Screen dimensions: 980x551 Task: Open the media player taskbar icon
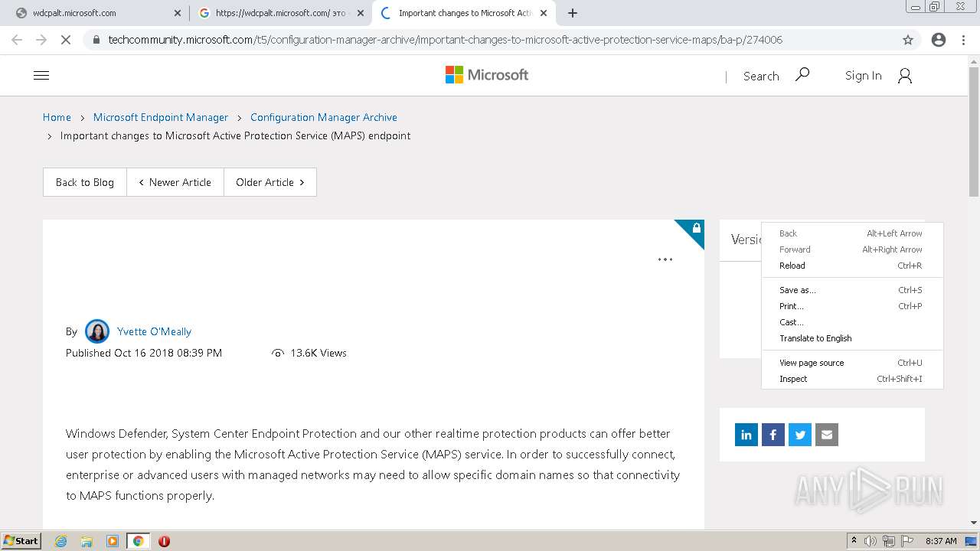113,541
